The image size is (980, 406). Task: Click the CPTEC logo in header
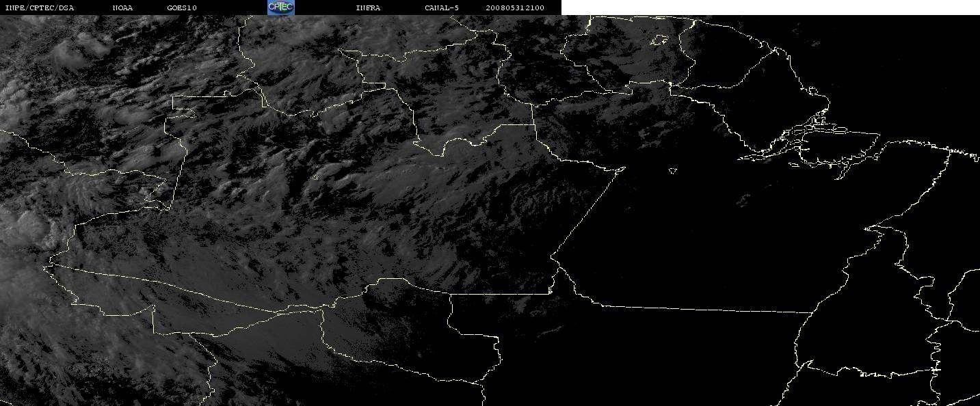[x=281, y=8]
